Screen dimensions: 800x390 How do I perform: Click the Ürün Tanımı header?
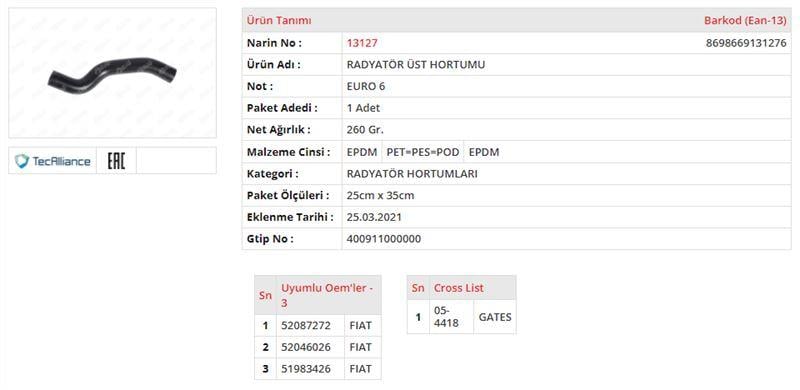279,21
